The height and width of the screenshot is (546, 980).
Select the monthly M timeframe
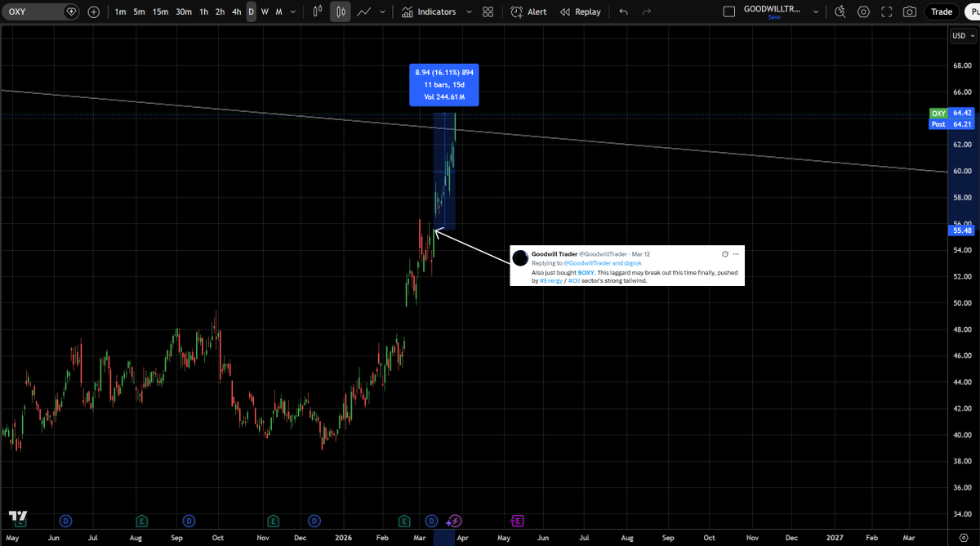(278, 12)
